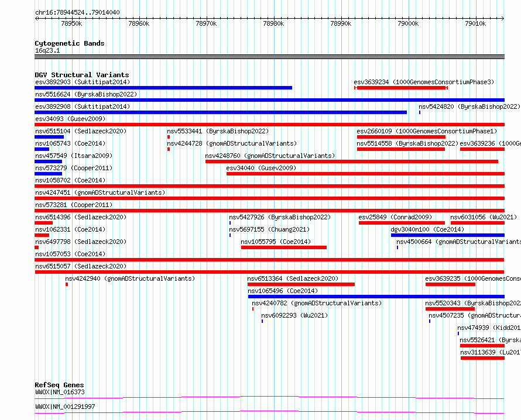Click the red bar under nsv6513364
The height and width of the screenshot is (420, 521).
point(301,284)
